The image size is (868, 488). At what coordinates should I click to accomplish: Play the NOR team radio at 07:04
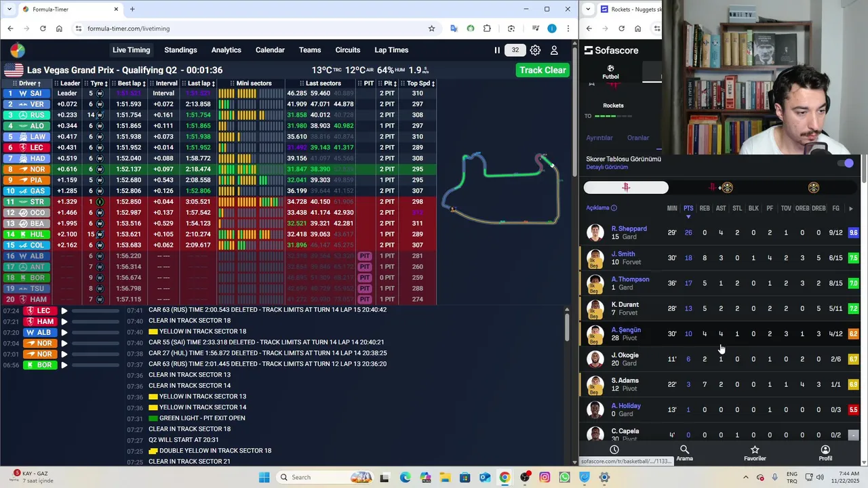tap(64, 343)
